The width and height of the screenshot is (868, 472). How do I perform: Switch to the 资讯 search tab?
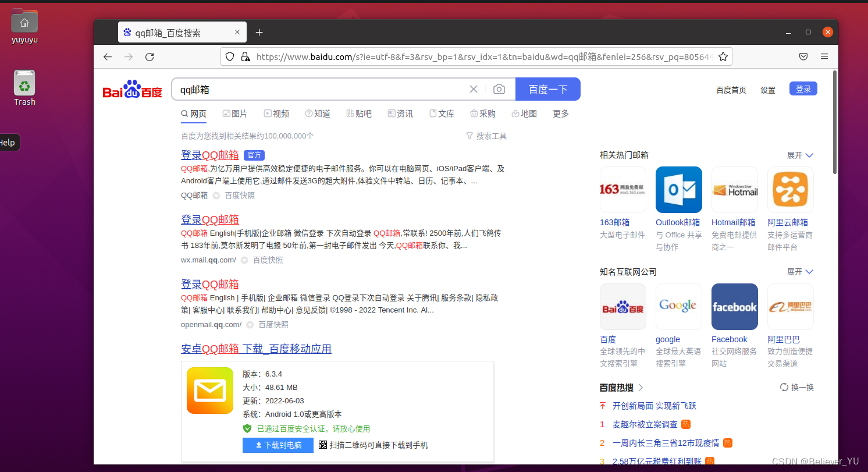tap(400, 113)
